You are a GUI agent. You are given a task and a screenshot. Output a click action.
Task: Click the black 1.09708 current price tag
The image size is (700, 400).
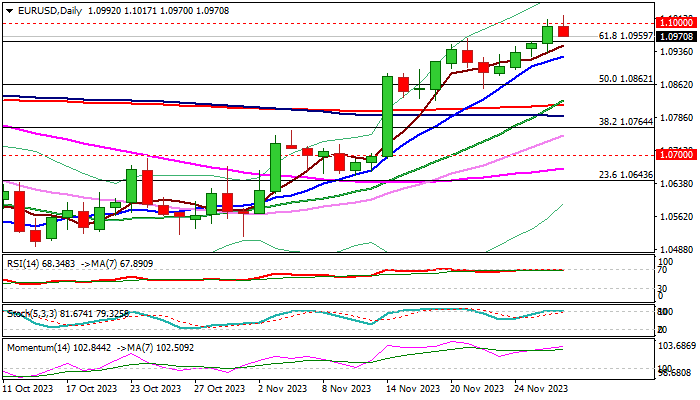click(672, 35)
